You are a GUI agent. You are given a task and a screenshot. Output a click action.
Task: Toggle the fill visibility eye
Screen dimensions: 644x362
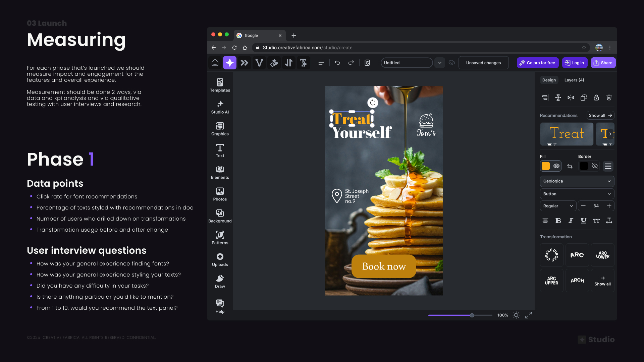[x=556, y=166]
